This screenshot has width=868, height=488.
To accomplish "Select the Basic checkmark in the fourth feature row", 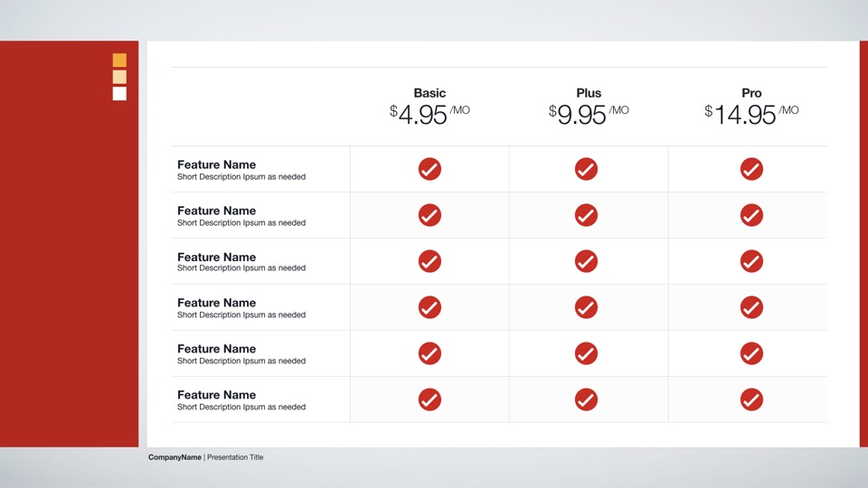I will (429, 307).
